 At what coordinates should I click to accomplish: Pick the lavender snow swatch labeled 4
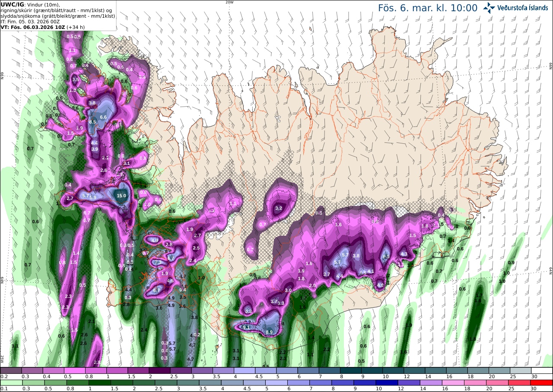click(245, 370)
